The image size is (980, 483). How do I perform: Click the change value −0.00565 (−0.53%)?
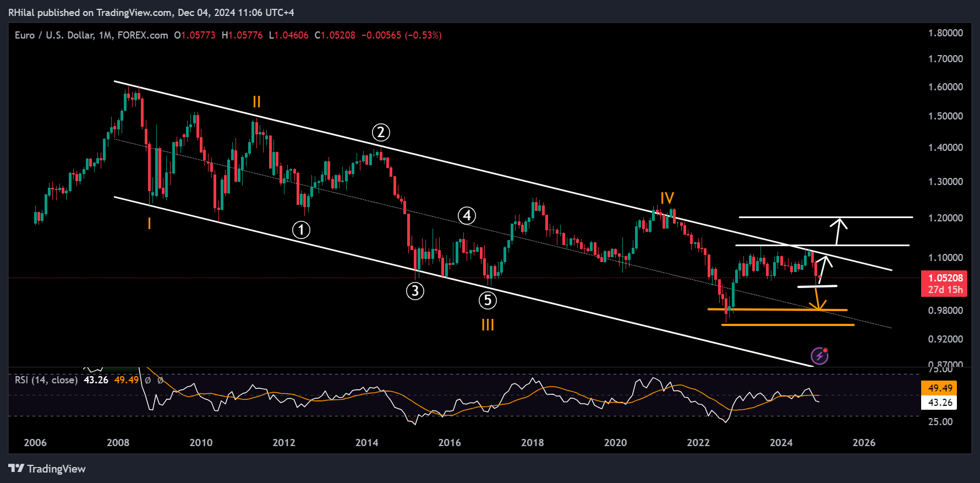tap(402, 35)
